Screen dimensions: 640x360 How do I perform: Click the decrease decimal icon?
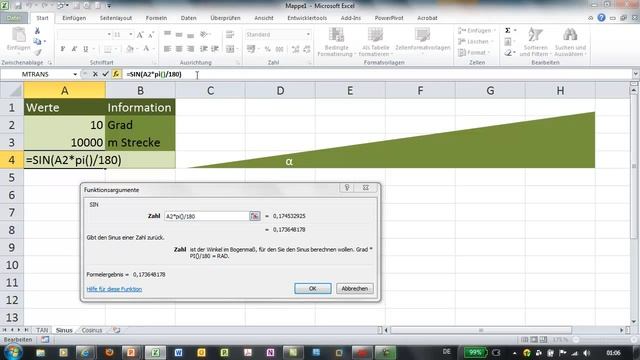(x=307, y=49)
